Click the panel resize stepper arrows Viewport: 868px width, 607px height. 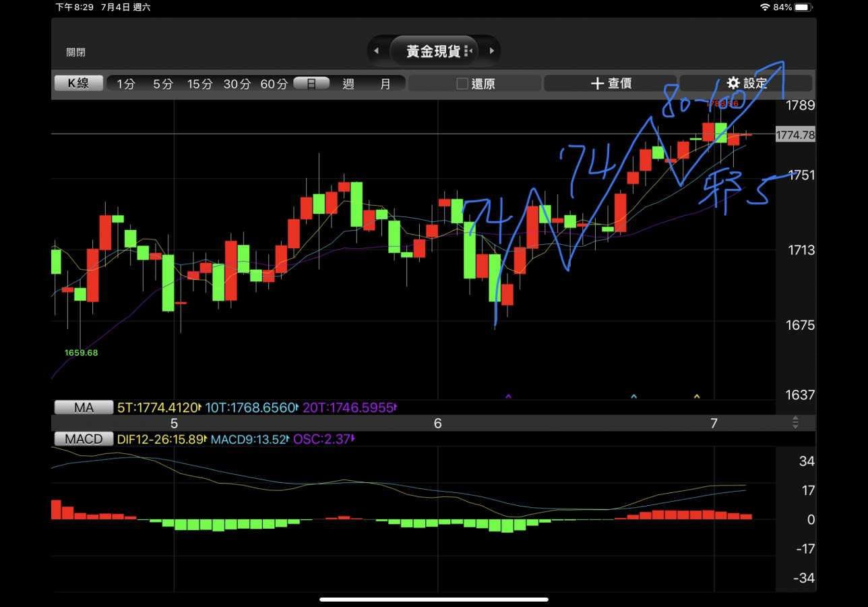coord(795,423)
